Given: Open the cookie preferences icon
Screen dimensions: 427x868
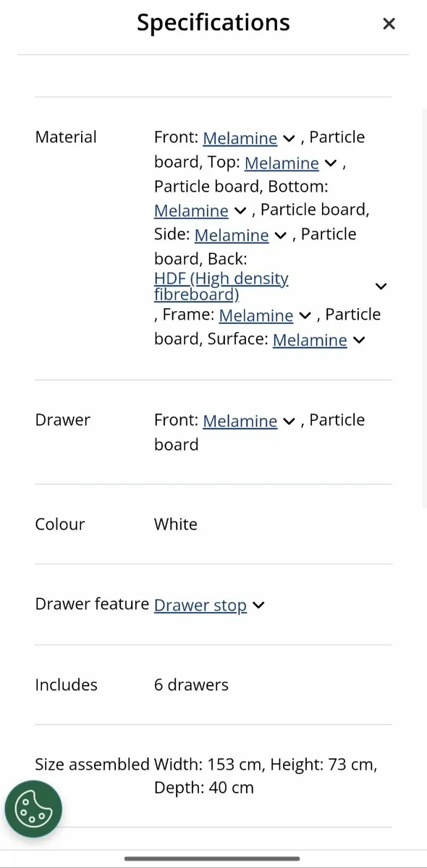Looking at the screenshot, I should (x=33, y=809).
